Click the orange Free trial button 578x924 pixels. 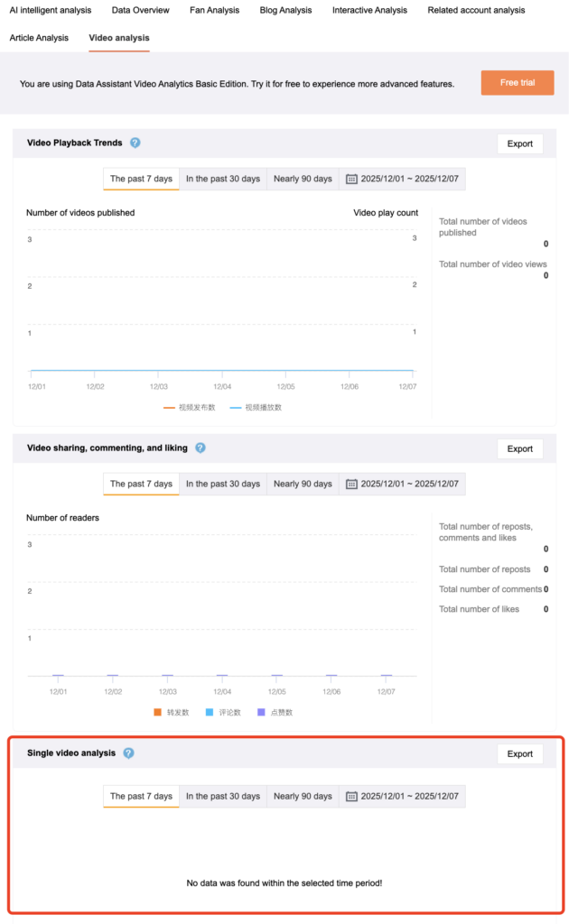tap(517, 83)
